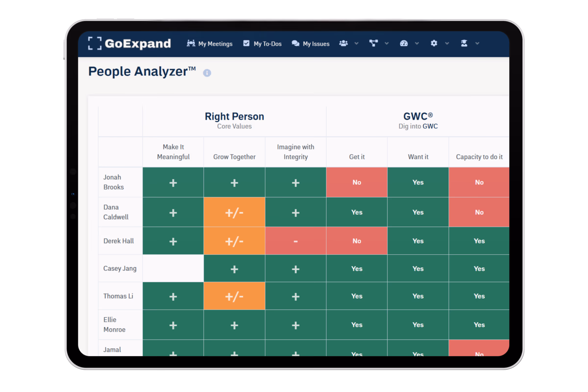This screenshot has height=392, width=588.
Task: Select the Thomas Li row name
Action: [118, 296]
